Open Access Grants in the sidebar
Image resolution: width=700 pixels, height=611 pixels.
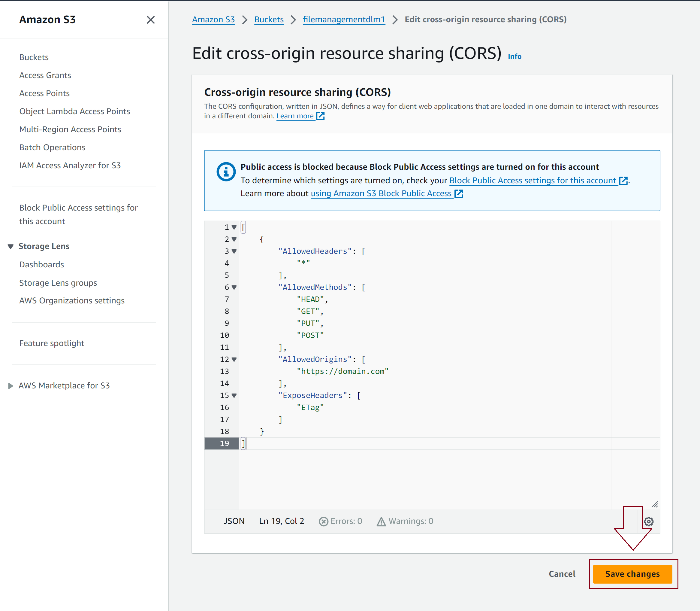pos(45,75)
